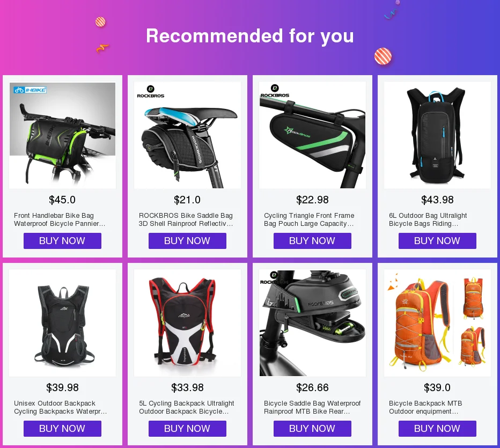Open the Front Handlebar Bike Bag title link
Image resolution: width=500 pixels, height=448 pixels.
[x=60, y=219]
